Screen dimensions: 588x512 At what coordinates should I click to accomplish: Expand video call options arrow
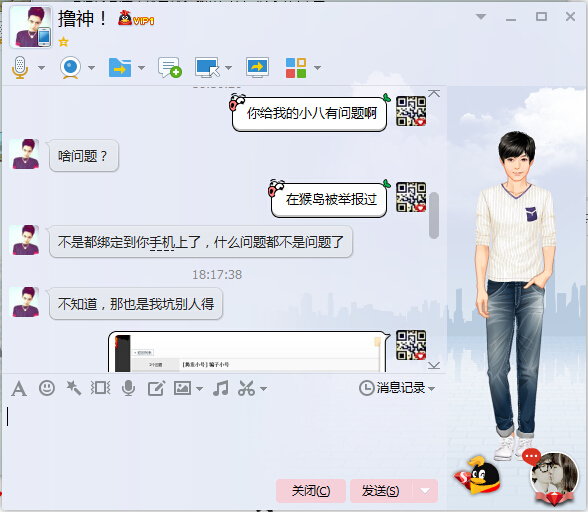pyautogui.click(x=92, y=68)
